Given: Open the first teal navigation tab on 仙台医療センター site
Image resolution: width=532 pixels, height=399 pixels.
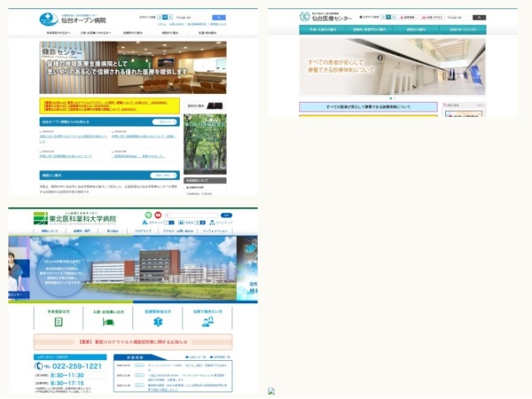Looking at the screenshot, I should [x=323, y=30].
